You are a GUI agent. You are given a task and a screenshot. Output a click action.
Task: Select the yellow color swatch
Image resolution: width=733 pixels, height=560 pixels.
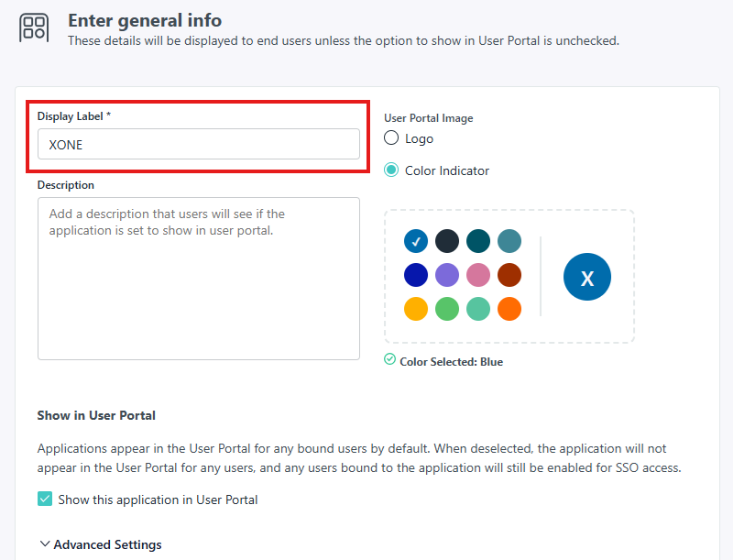[416, 309]
